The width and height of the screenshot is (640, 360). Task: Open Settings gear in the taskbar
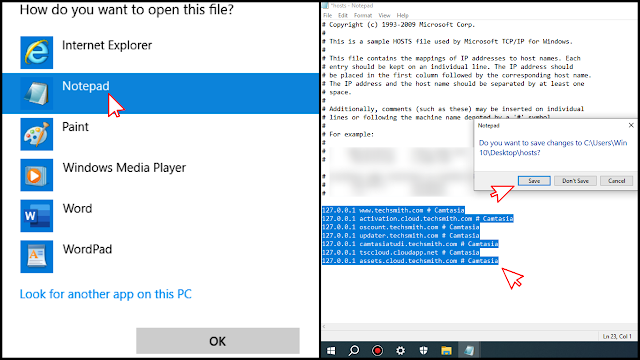[x=400, y=351]
